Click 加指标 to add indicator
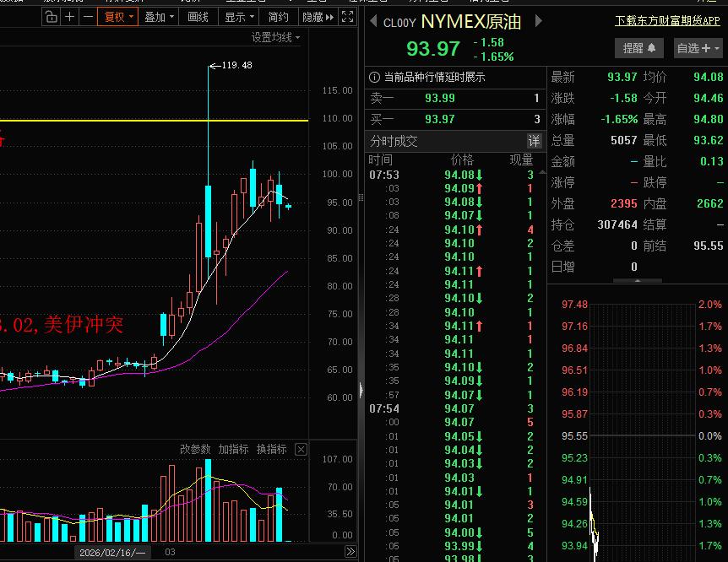Viewport: 728px width, 562px height. point(233,449)
